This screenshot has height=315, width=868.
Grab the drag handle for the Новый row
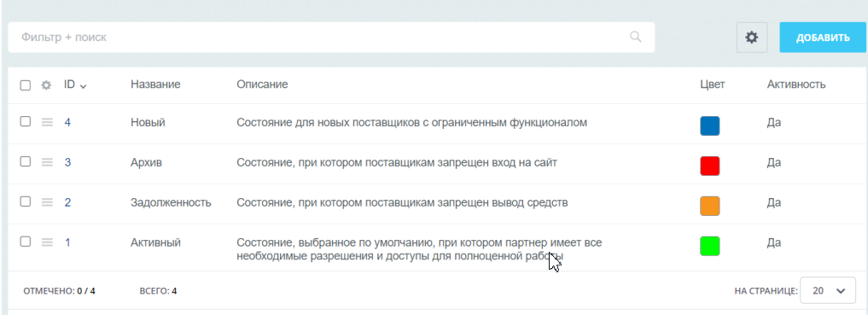click(x=47, y=122)
